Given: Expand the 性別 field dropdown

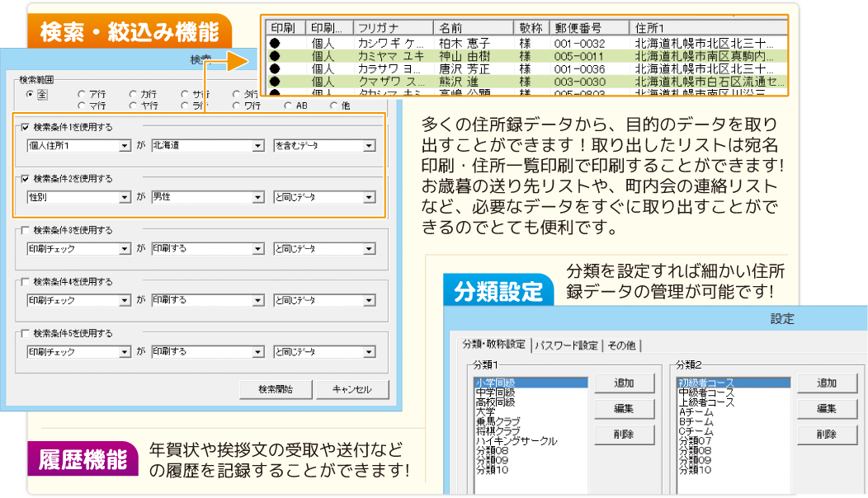Looking at the screenshot, I should tap(125, 198).
